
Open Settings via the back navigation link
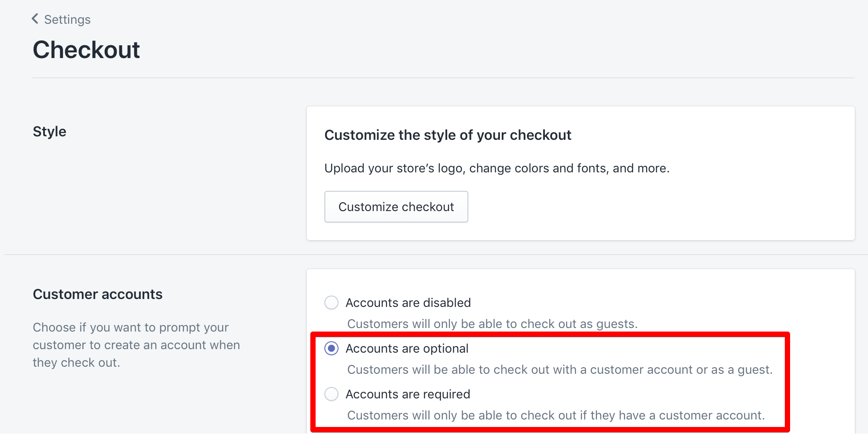pos(67,19)
